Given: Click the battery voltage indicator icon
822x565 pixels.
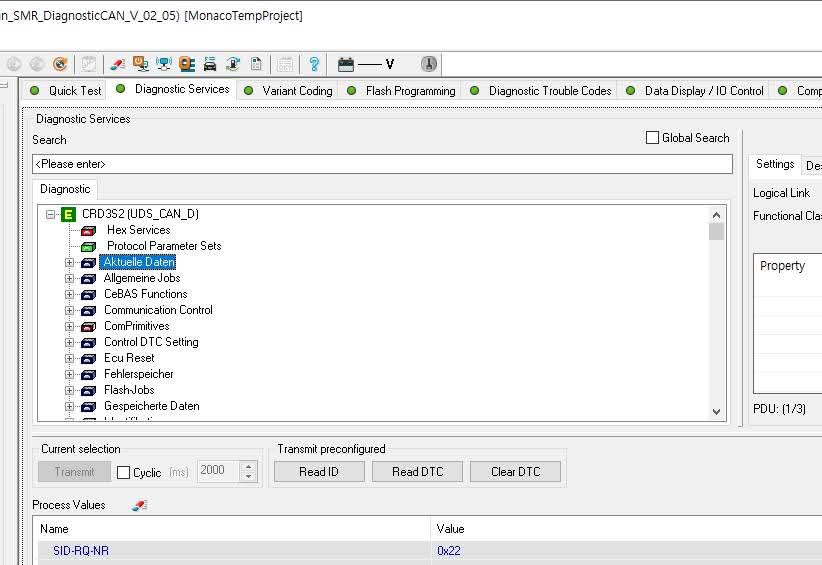Looking at the screenshot, I should click(346, 64).
